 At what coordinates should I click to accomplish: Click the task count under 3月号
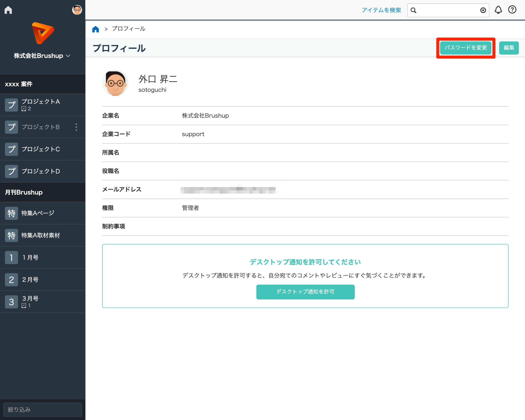(x=26, y=305)
